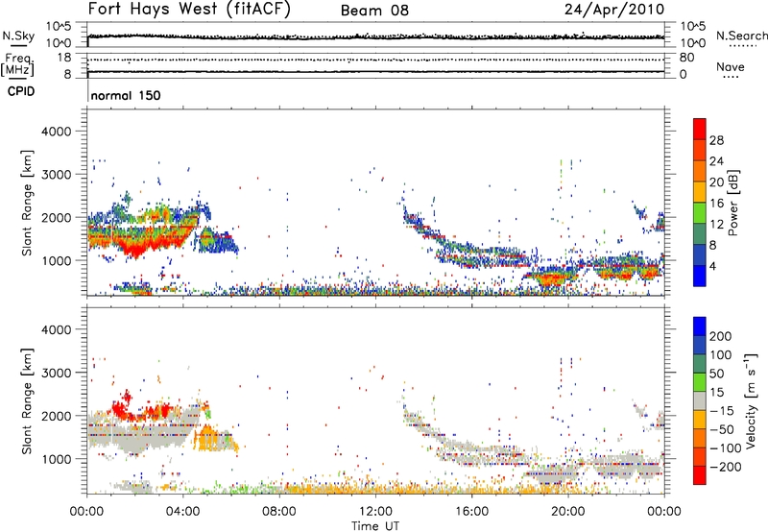Image resolution: width=768 pixels, height=532 pixels.
Task: Click the normal 150 CPID text
Action: 126,95
